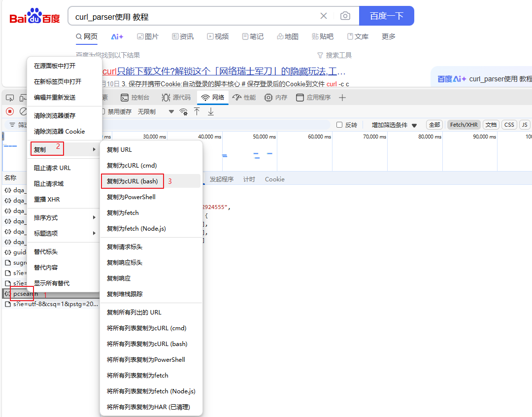Click the Baidu logo
This screenshot has height=417, width=532.
pyautogui.click(x=34, y=16)
